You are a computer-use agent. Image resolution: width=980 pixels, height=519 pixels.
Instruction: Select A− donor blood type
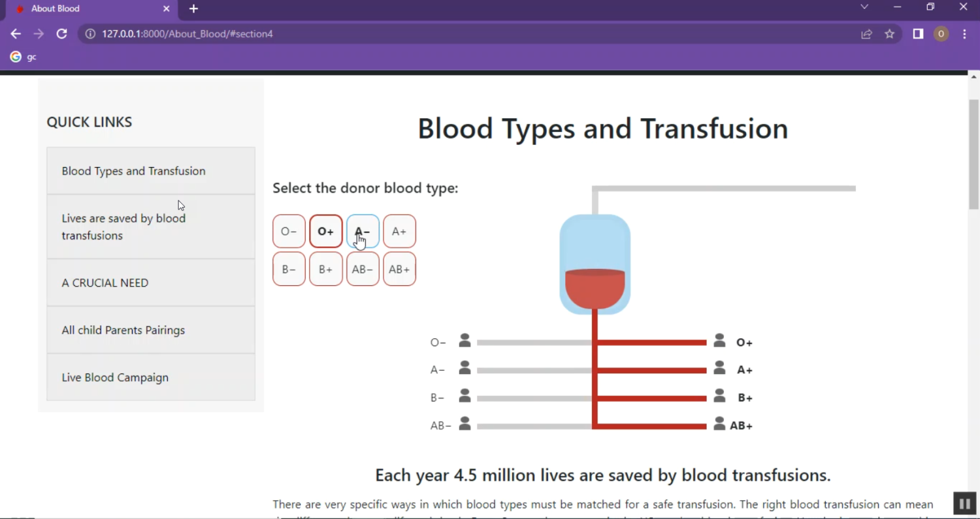[363, 231]
